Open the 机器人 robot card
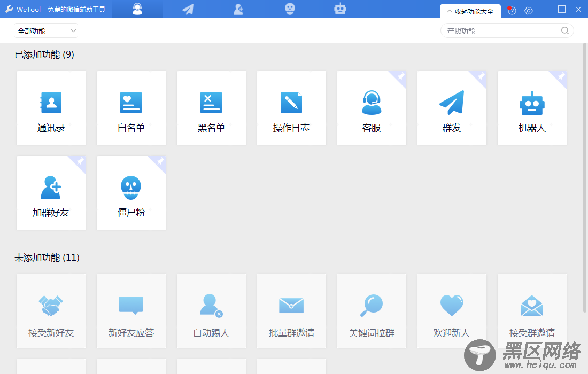Viewport: 588px width, 374px height. click(x=532, y=108)
